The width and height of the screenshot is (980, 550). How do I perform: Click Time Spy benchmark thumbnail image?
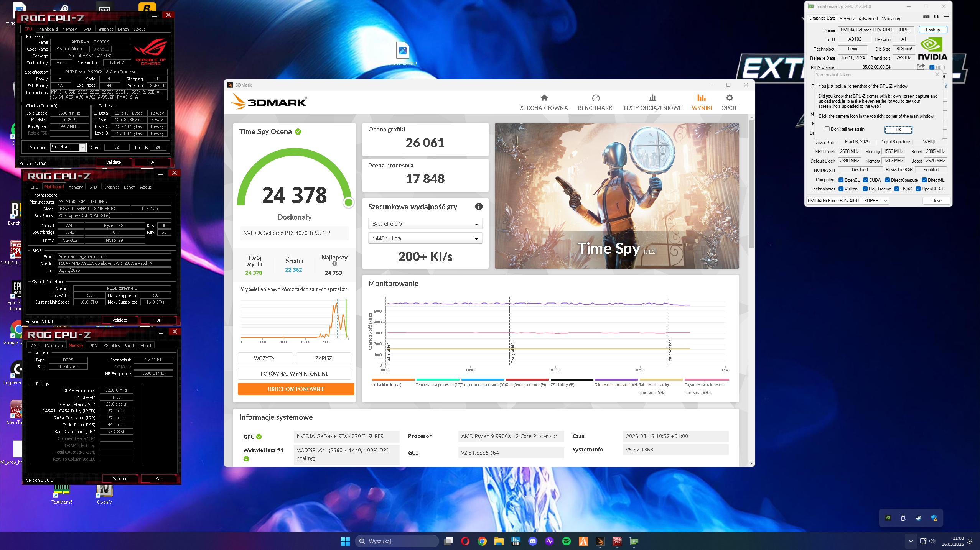coord(617,195)
